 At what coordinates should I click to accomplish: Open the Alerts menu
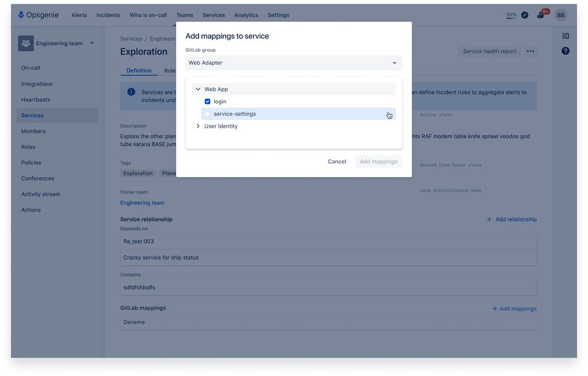(x=79, y=15)
